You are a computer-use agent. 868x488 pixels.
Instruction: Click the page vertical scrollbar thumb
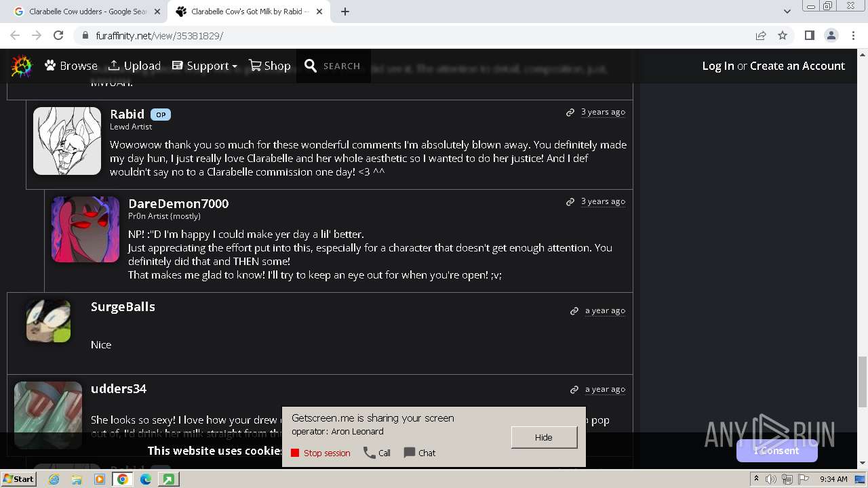(863, 382)
